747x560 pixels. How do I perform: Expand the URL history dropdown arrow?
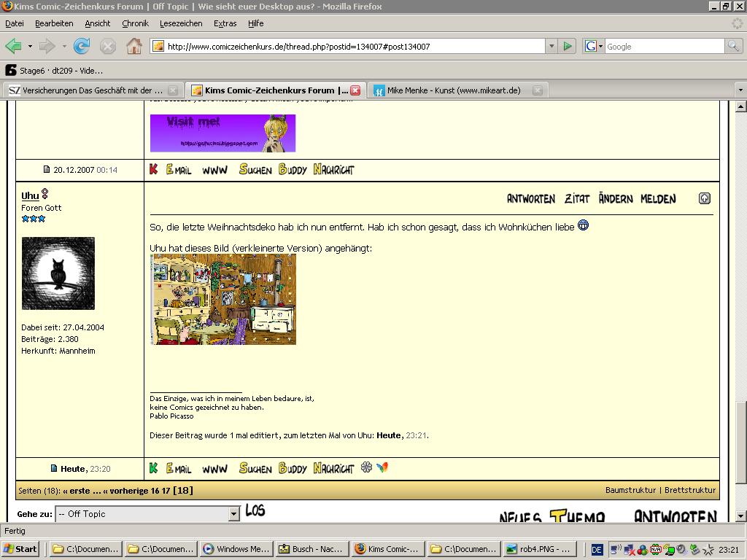(551, 47)
